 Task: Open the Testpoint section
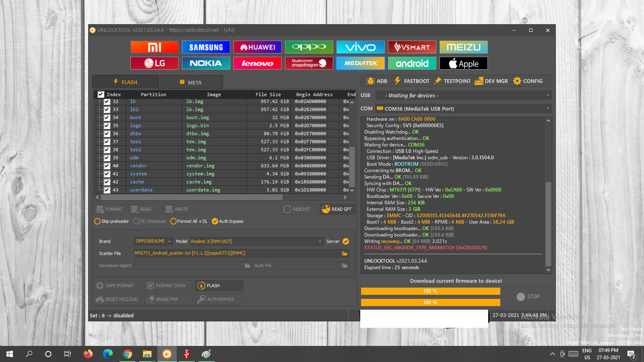[x=452, y=81]
